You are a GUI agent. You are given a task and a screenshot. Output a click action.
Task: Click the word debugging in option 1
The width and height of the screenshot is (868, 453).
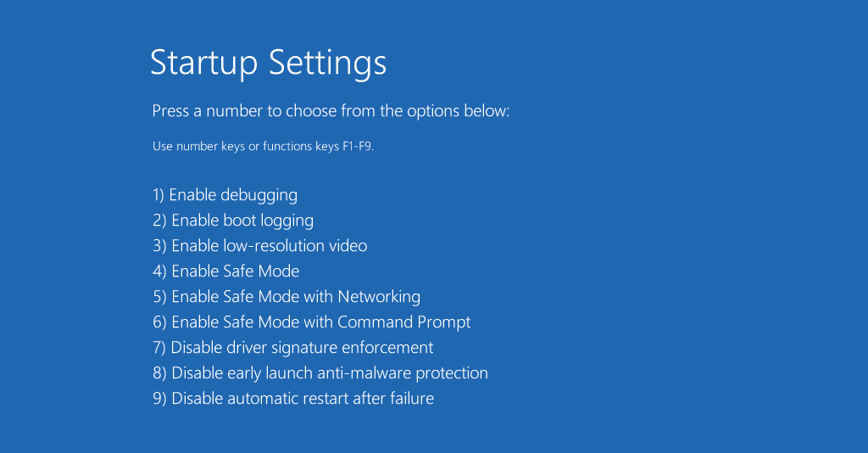(259, 195)
